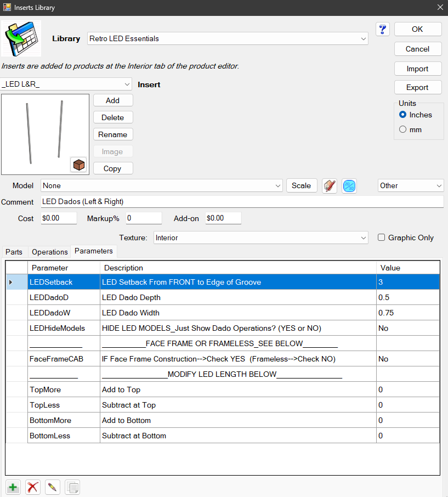Select the mm units radio button

[403, 129]
